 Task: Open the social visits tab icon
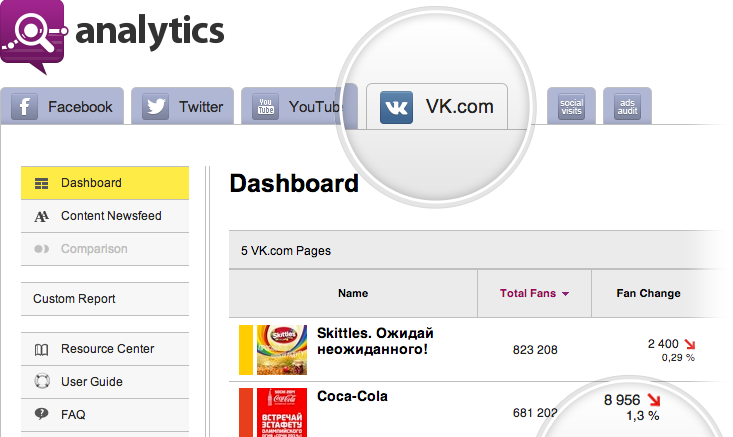point(571,106)
